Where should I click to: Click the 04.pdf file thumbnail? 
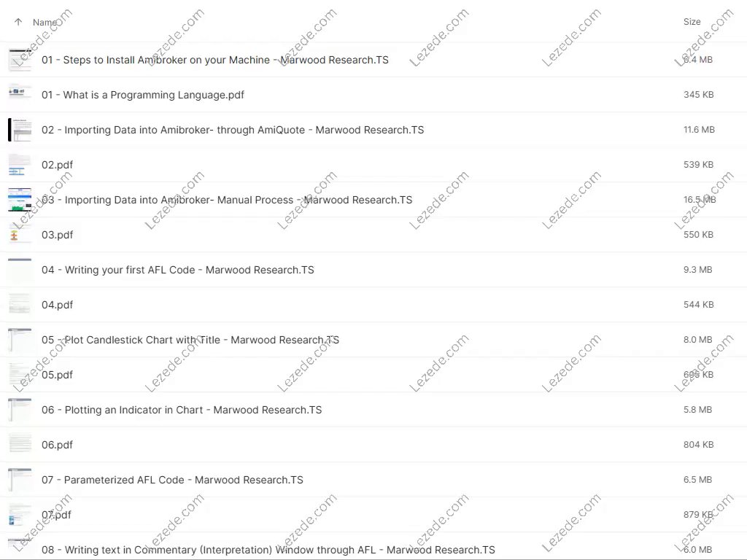point(20,305)
